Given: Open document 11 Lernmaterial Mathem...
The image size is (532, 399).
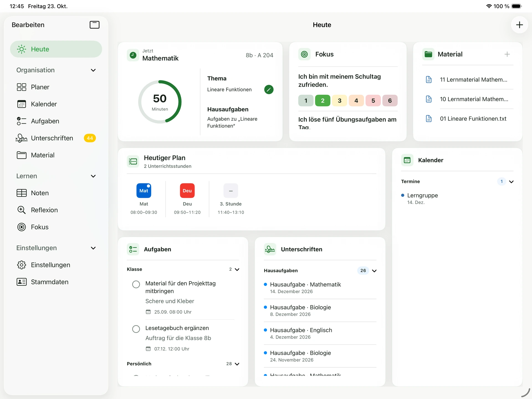Looking at the screenshot, I should [468, 80].
